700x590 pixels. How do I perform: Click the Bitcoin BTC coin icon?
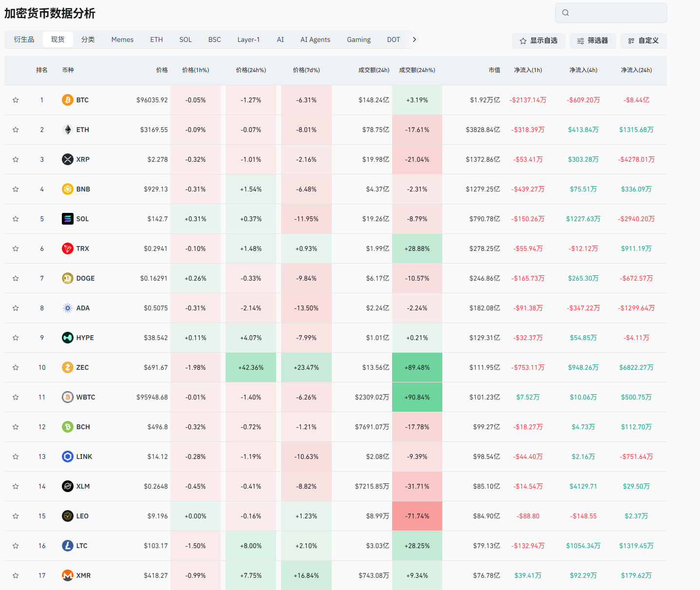pyautogui.click(x=68, y=100)
